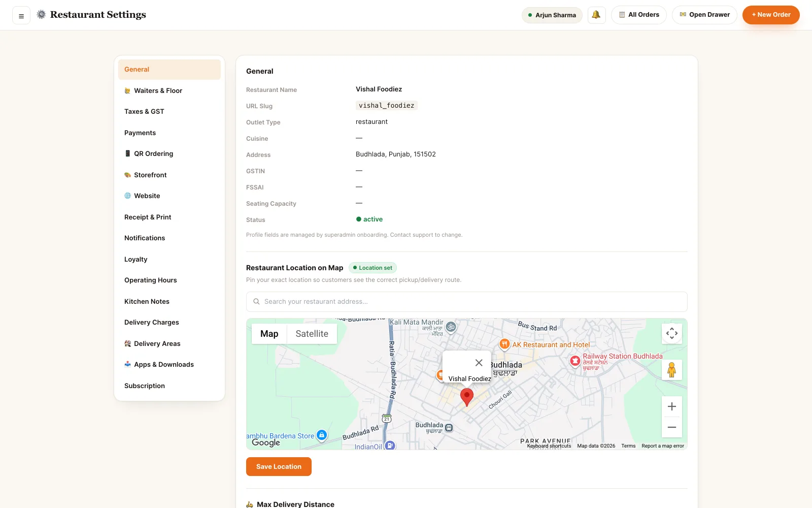812x508 pixels.
Task: Click the Restaurant Location on Map heading
Action: [x=294, y=268]
